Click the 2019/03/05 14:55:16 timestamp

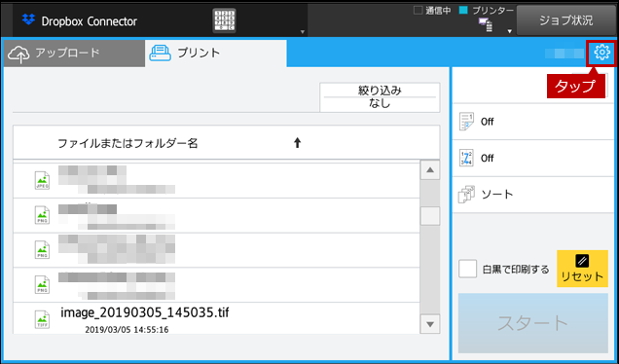point(127,330)
